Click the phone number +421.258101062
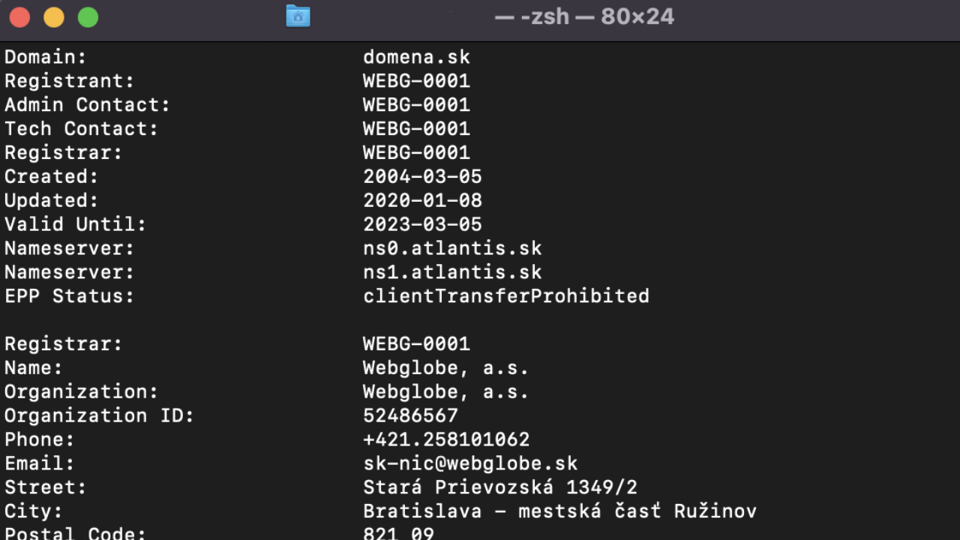 [x=446, y=440]
